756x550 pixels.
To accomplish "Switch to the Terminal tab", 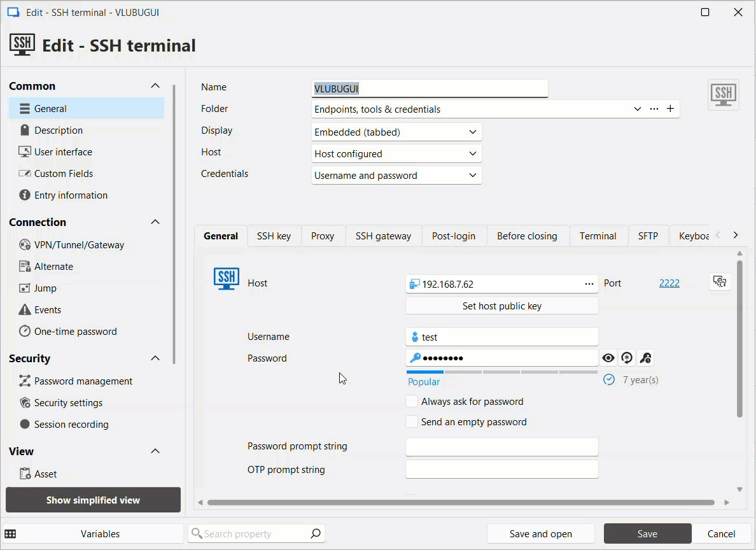I will 598,236.
